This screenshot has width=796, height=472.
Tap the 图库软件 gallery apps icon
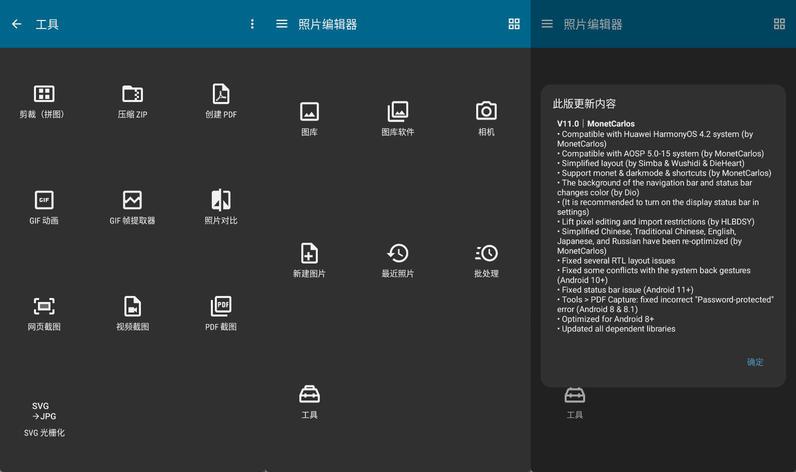[x=397, y=118]
